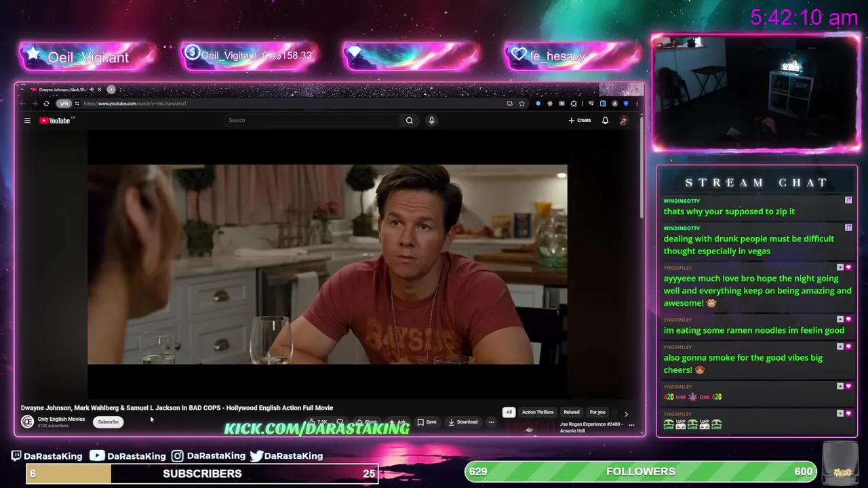Viewport: 868px width, 488px height.
Task: Select the For you chip
Action: pyautogui.click(x=597, y=412)
